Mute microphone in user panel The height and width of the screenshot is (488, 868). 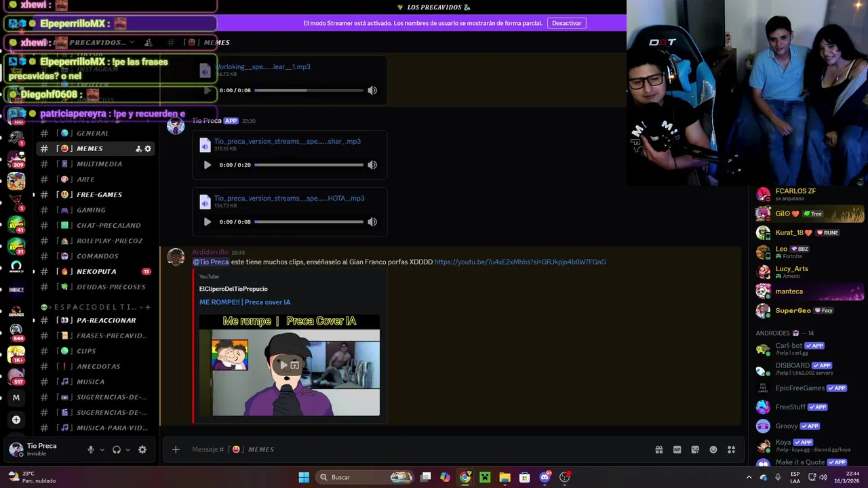point(91,449)
